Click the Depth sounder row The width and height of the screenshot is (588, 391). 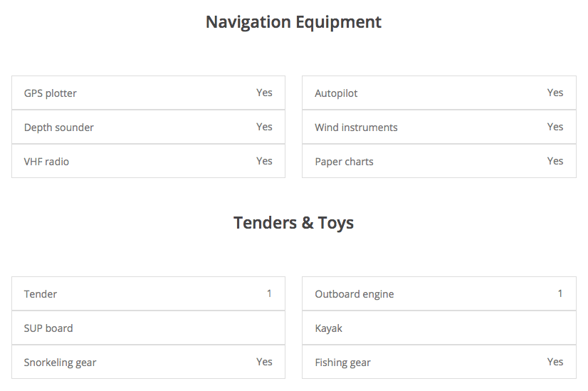click(x=148, y=127)
